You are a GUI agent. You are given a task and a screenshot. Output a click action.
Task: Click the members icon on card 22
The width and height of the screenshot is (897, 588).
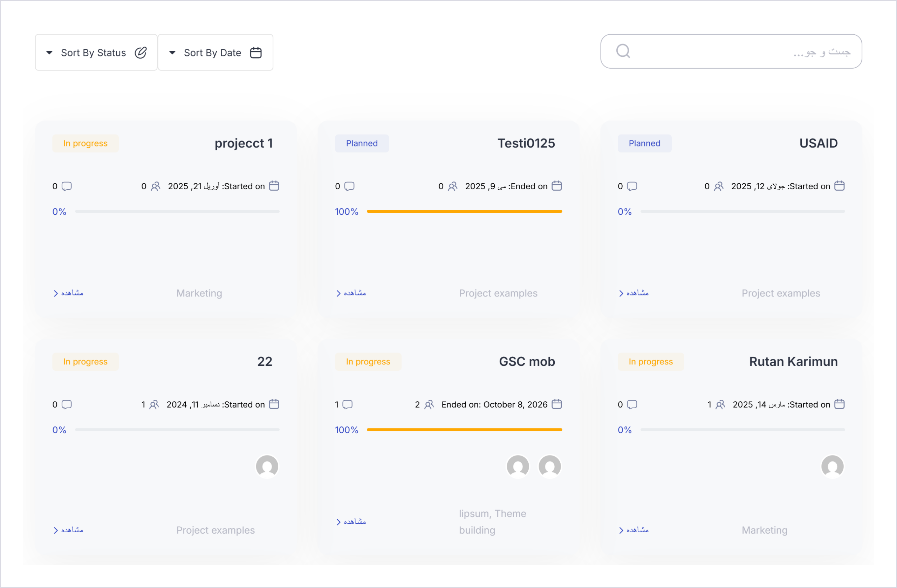[x=154, y=404]
